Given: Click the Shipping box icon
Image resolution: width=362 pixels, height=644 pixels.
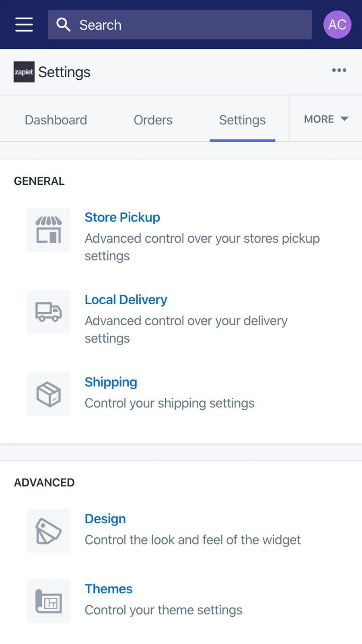Looking at the screenshot, I should tap(48, 394).
